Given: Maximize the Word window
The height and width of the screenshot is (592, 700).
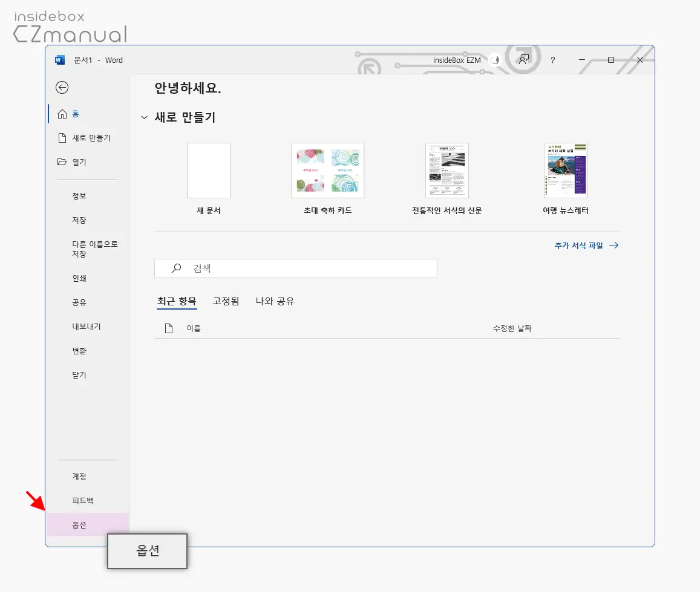Looking at the screenshot, I should click(x=610, y=60).
